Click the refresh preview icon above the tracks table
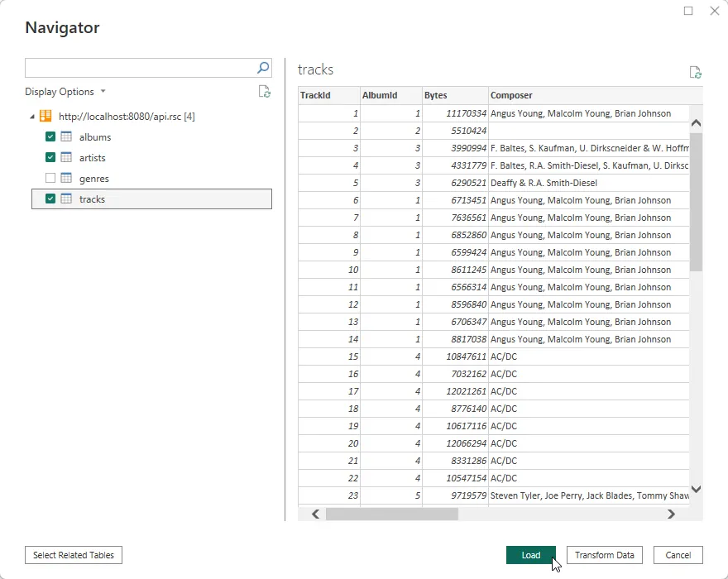This screenshot has width=728, height=579. 695,72
